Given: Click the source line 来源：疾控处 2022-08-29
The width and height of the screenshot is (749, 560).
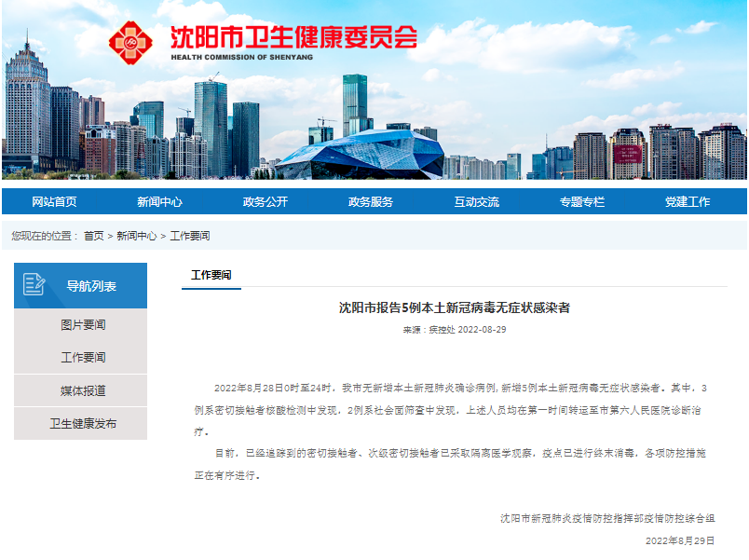Looking at the screenshot, I should point(455,330).
